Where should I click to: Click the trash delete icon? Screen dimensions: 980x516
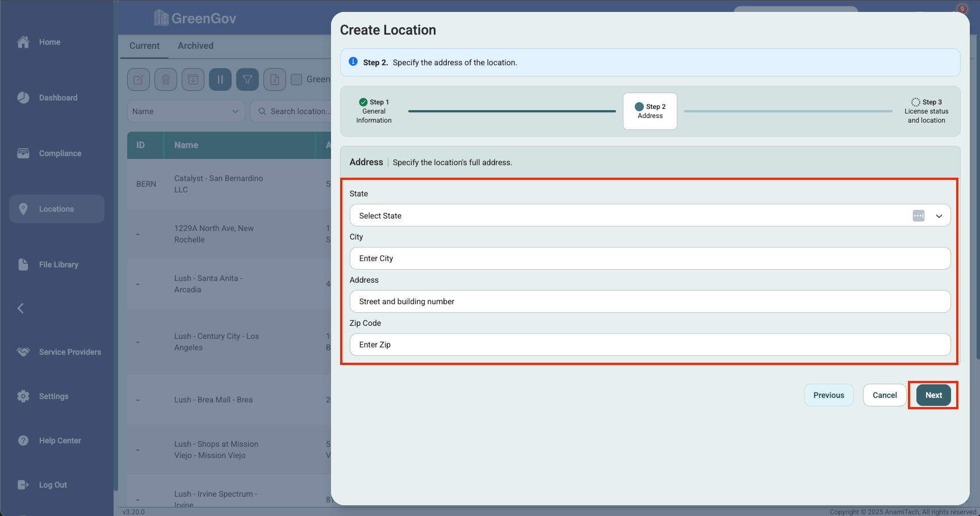click(166, 79)
